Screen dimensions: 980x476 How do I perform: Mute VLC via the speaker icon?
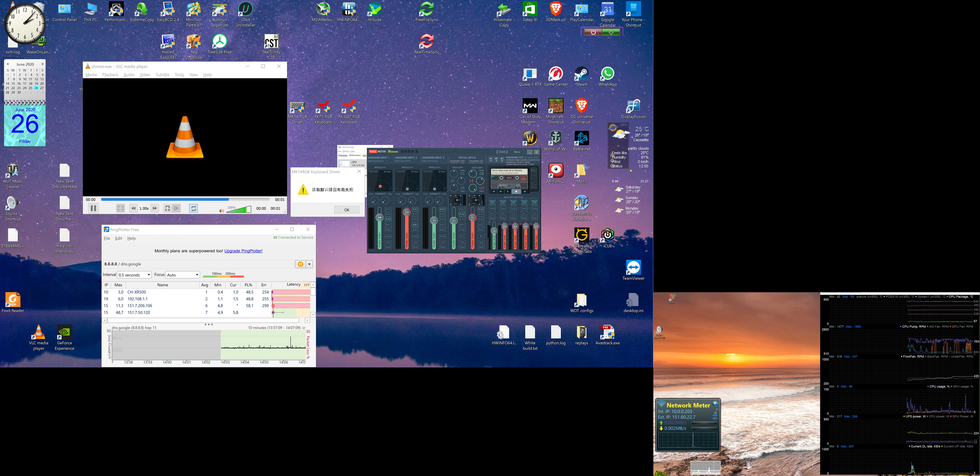[221, 210]
